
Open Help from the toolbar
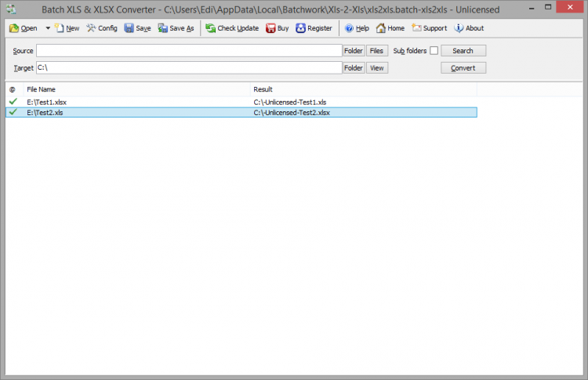coord(357,28)
